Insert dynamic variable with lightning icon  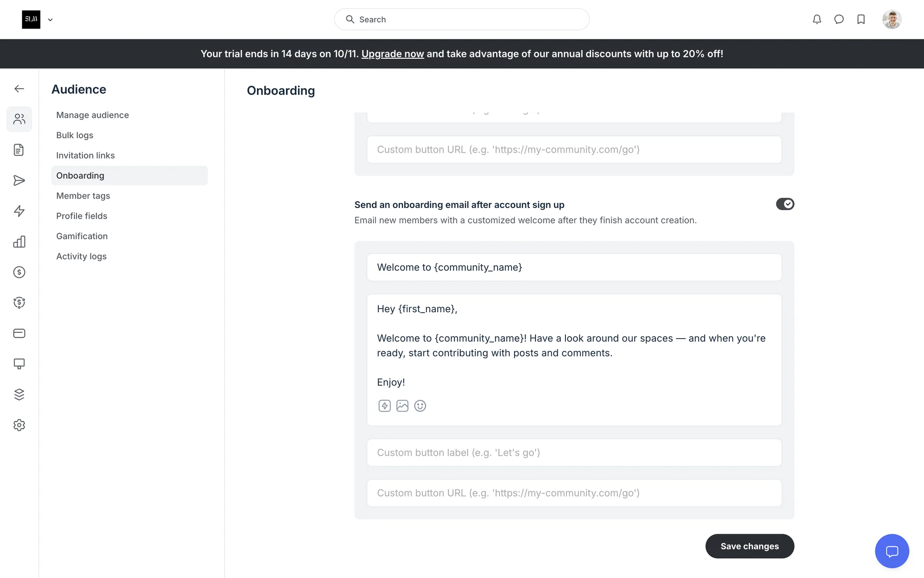pyautogui.click(x=385, y=406)
